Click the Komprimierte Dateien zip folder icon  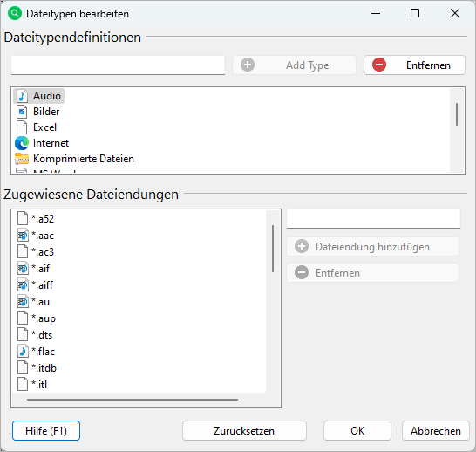pos(22,159)
